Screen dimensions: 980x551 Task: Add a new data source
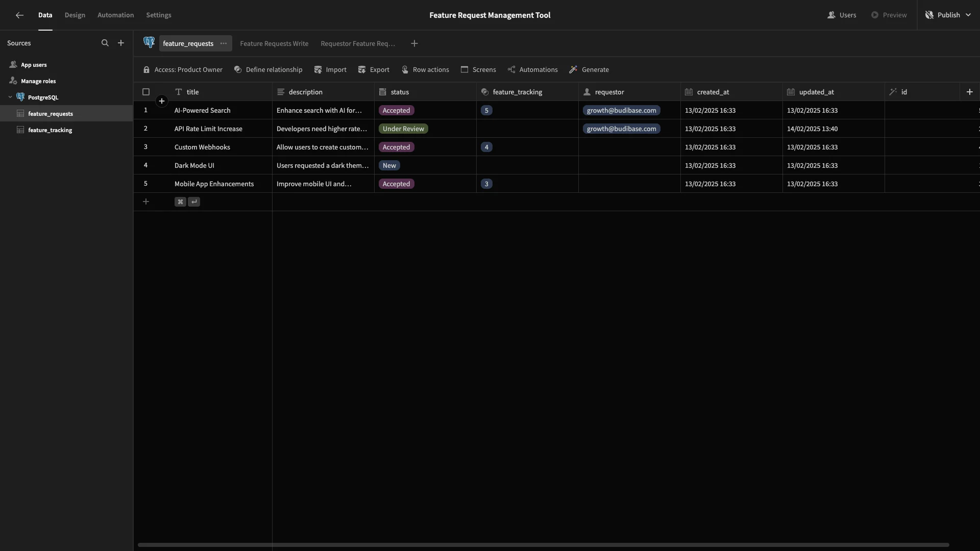(x=121, y=43)
